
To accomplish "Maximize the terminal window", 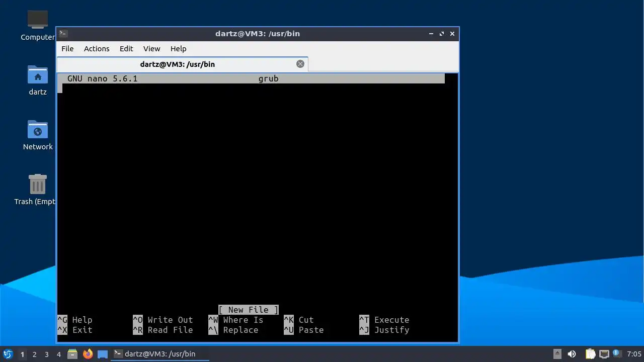I will pos(442,34).
